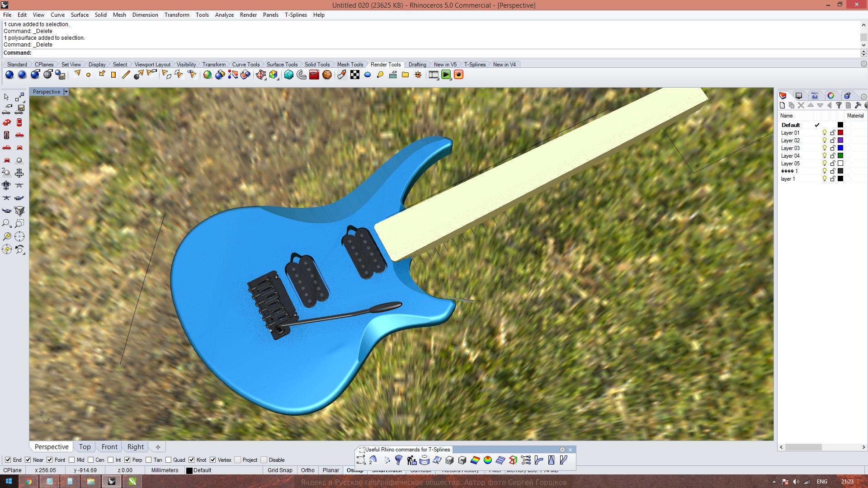Click the red book icon in Render Tools
This screenshot has width=868, height=488.
coord(314,75)
